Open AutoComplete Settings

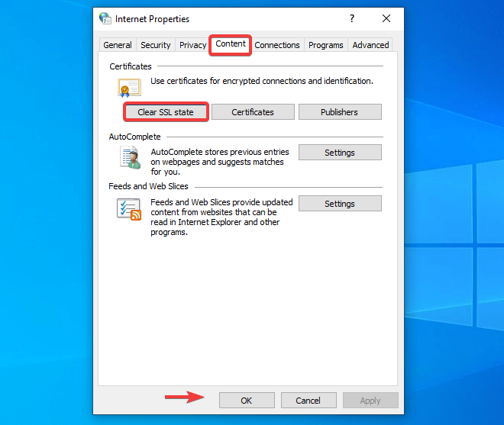point(340,153)
